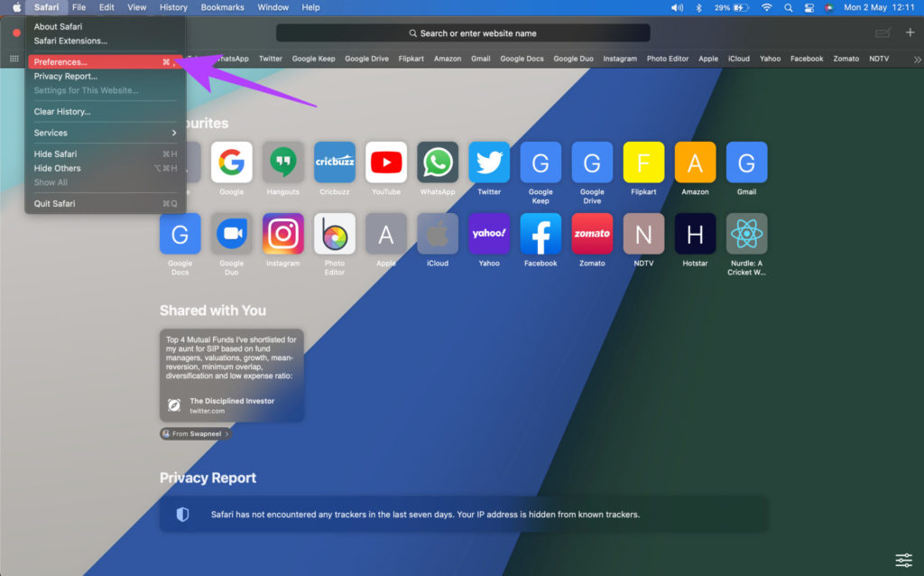The height and width of the screenshot is (576, 924).
Task: Open the From Swapneel link
Action: (x=195, y=434)
